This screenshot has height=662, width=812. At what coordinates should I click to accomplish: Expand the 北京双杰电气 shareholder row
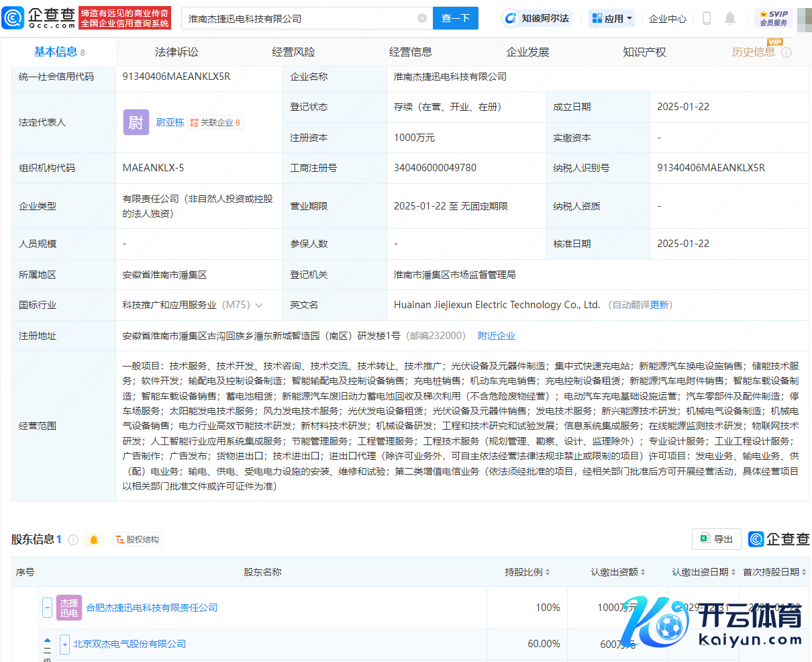(64, 644)
